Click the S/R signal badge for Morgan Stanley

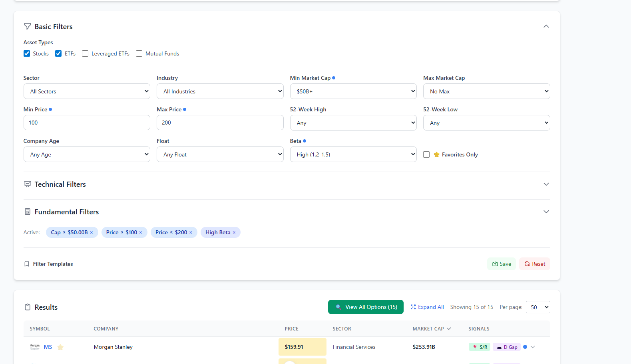click(x=480, y=347)
